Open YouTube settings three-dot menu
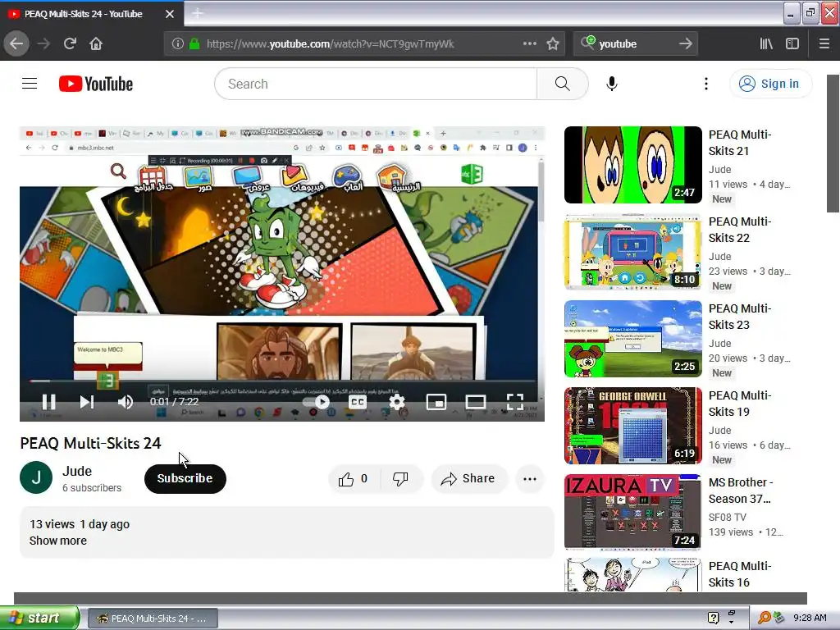The width and height of the screenshot is (840, 630). coord(706,84)
